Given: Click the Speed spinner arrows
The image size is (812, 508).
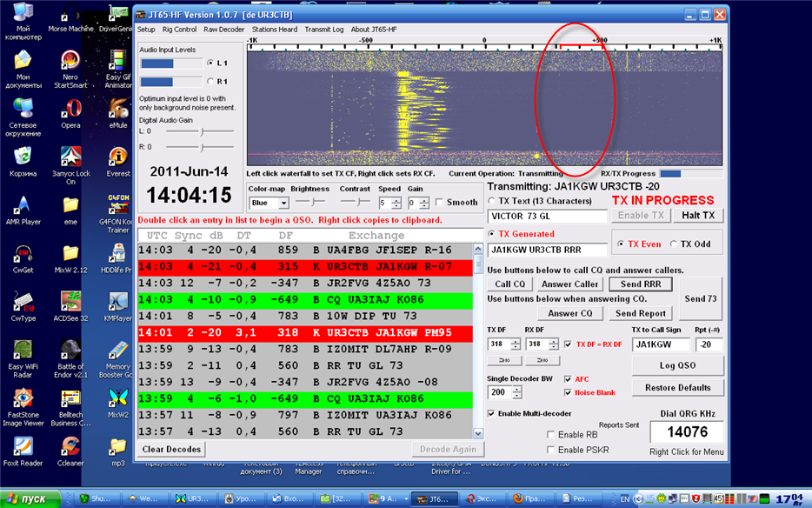Looking at the screenshot, I should click(x=396, y=203).
